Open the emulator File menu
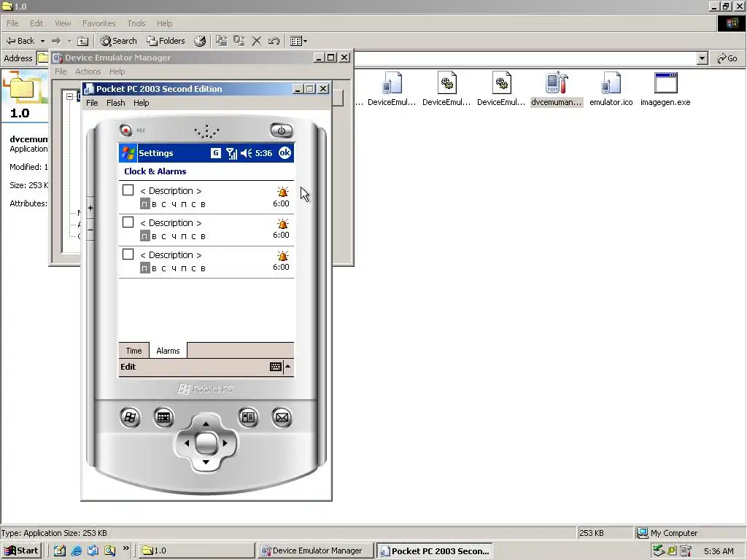 click(x=92, y=103)
